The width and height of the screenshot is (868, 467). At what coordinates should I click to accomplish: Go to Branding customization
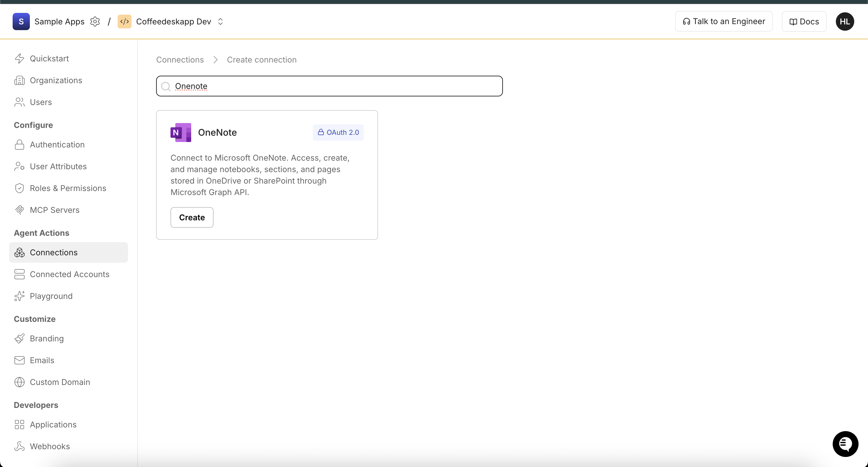47,338
